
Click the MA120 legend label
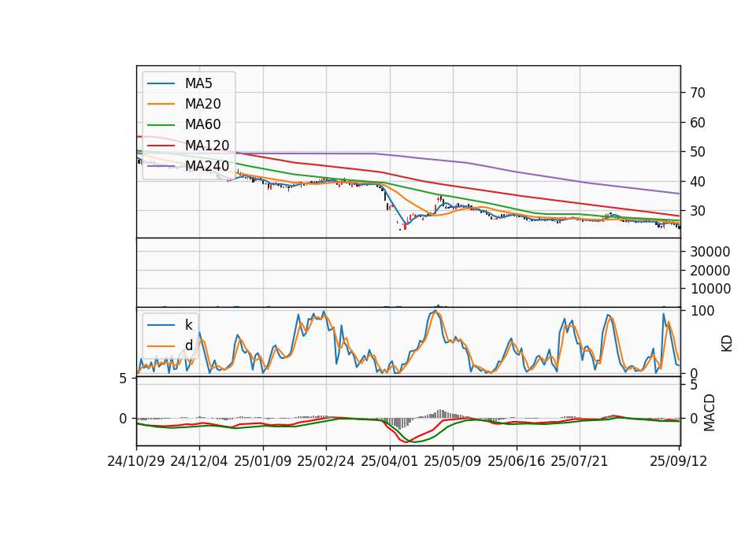tap(207, 146)
